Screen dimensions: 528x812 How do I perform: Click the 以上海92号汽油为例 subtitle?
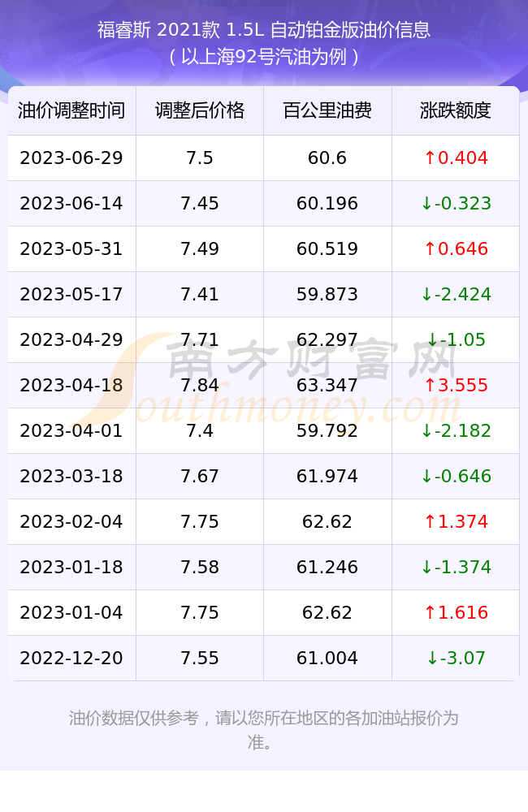tap(264, 57)
